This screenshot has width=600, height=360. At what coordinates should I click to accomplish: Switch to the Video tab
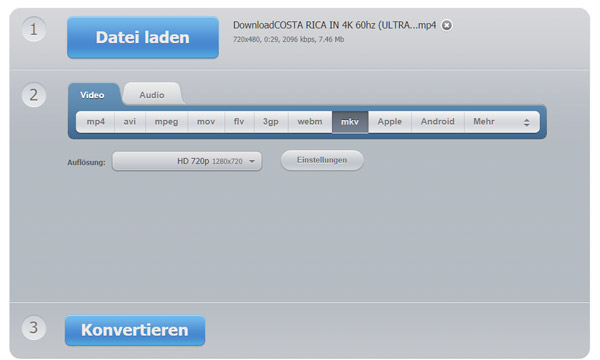92,95
